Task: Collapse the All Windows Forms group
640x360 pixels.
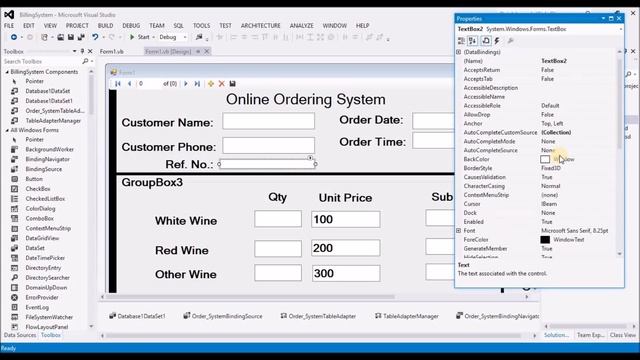Action: (7, 130)
